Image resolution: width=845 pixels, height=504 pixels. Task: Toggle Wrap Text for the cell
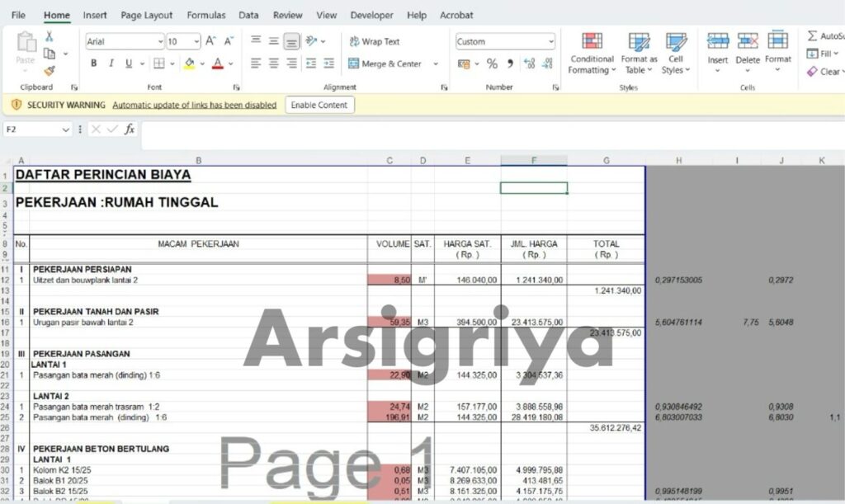point(374,41)
